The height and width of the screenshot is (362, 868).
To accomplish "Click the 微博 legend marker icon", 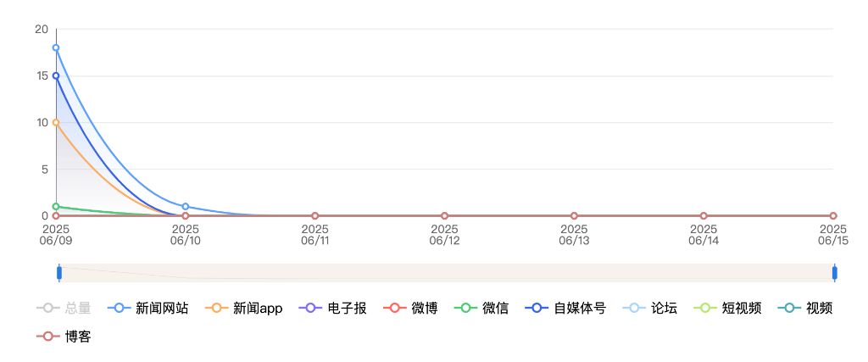I will point(393,309).
